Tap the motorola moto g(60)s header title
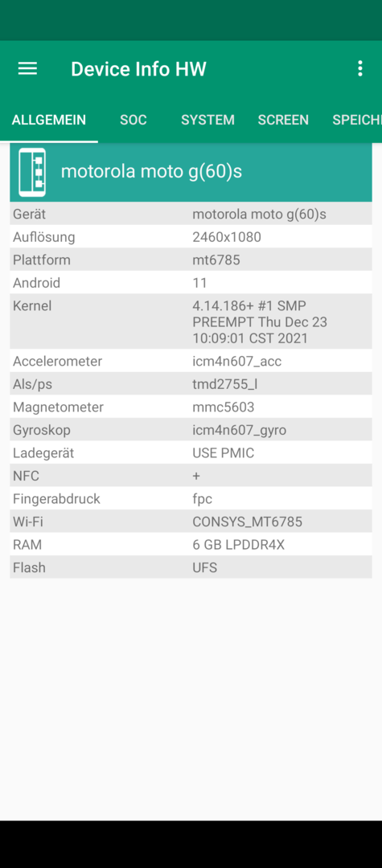382x868 pixels. (x=151, y=172)
